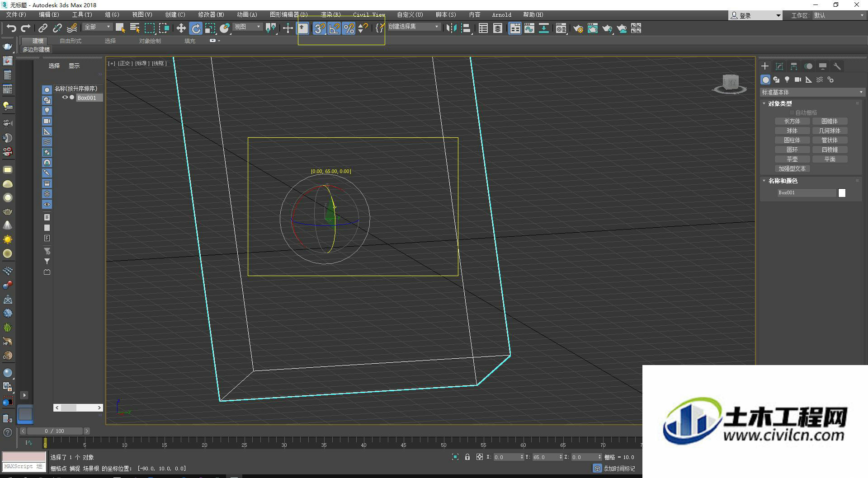Open the Material Editor icon
The height and width of the screenshot is (478, 868).
click(561, 28)
